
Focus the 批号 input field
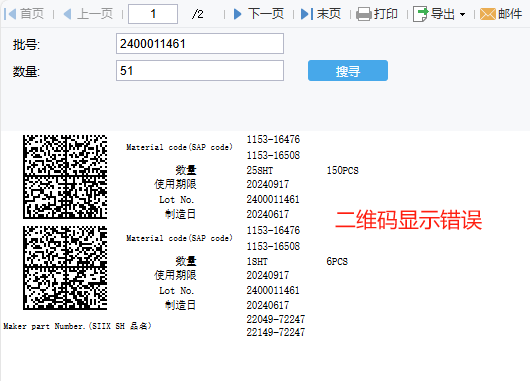pyautogui.click(x=200, y=44)
